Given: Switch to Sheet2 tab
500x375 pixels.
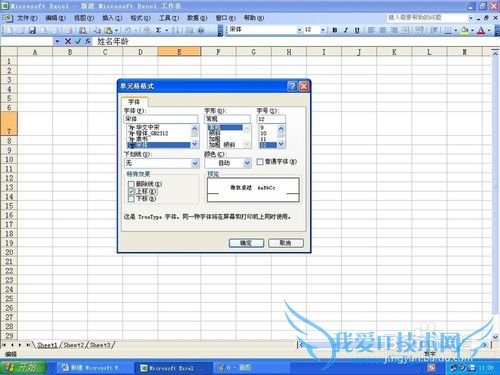Looking at the screenshot, I should tap(73, 345).
